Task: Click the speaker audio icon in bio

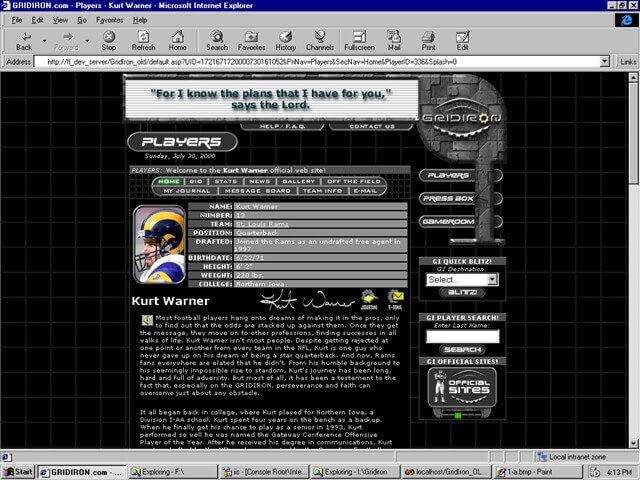Action: pyautogui.click(x=147, y=320)
